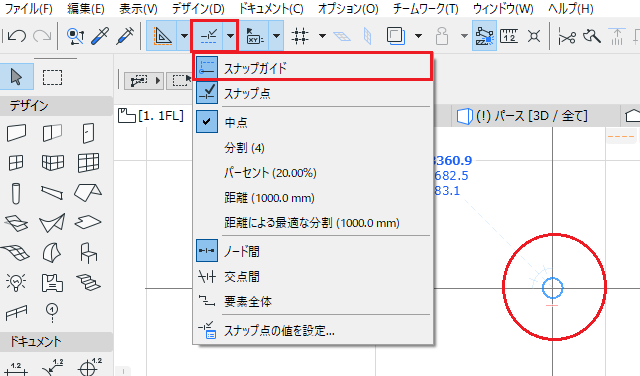Select the Stair tool in toolbox
The height and width of the screenshot is (376, 640).
pyautogui.click(x=88, y=283)
